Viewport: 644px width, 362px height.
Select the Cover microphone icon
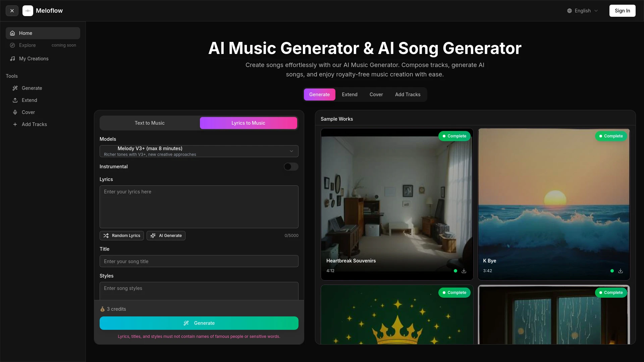click(15, 112)
